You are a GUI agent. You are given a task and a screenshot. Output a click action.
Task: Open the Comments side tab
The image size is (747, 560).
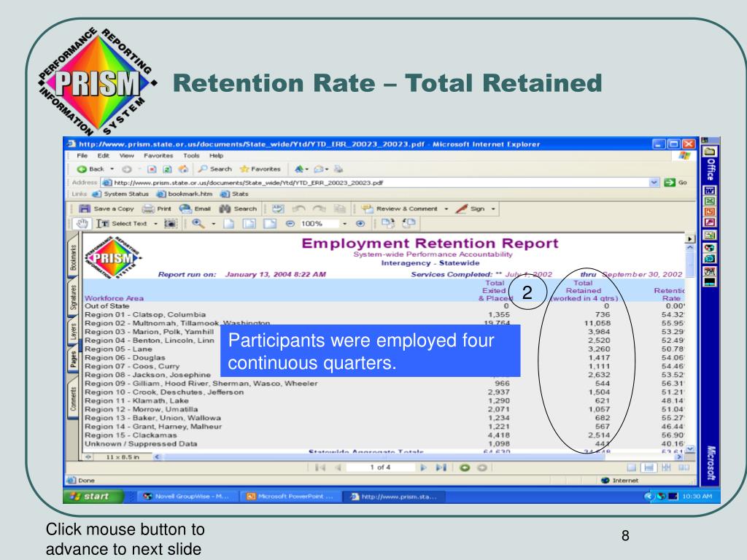(x=73, y=398)
